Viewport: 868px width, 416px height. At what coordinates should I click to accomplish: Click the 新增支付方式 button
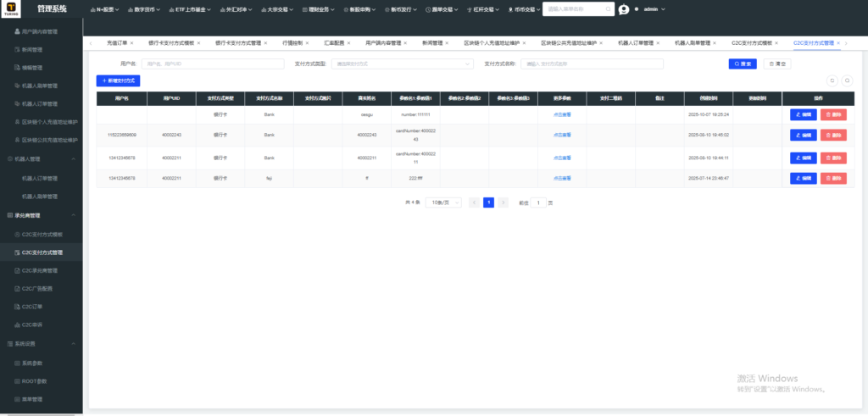(119, 80)
